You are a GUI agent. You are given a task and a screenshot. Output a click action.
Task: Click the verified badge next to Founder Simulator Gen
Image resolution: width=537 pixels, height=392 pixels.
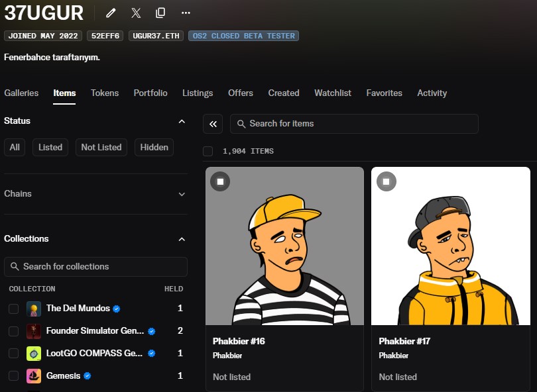[x=151, y=331]
